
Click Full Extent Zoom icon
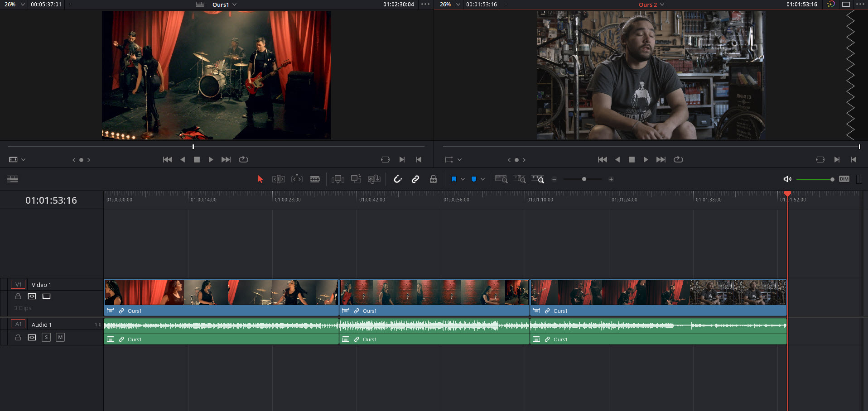[501, 179]
